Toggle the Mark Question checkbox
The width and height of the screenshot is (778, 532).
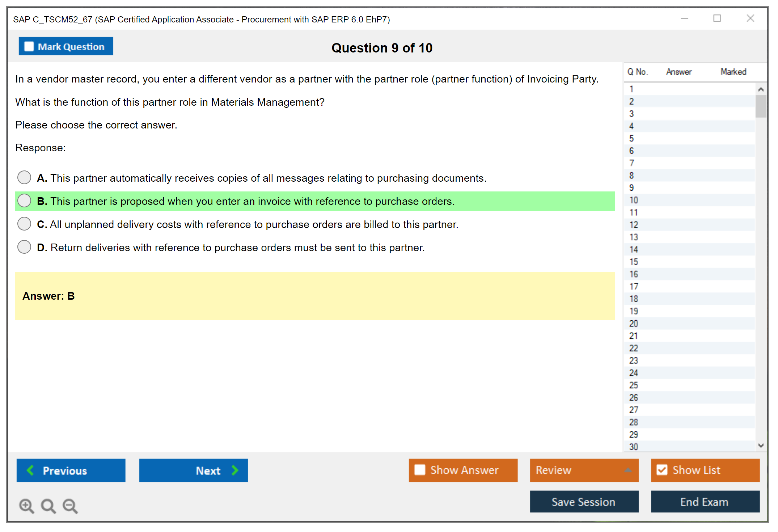click(29, 46)
